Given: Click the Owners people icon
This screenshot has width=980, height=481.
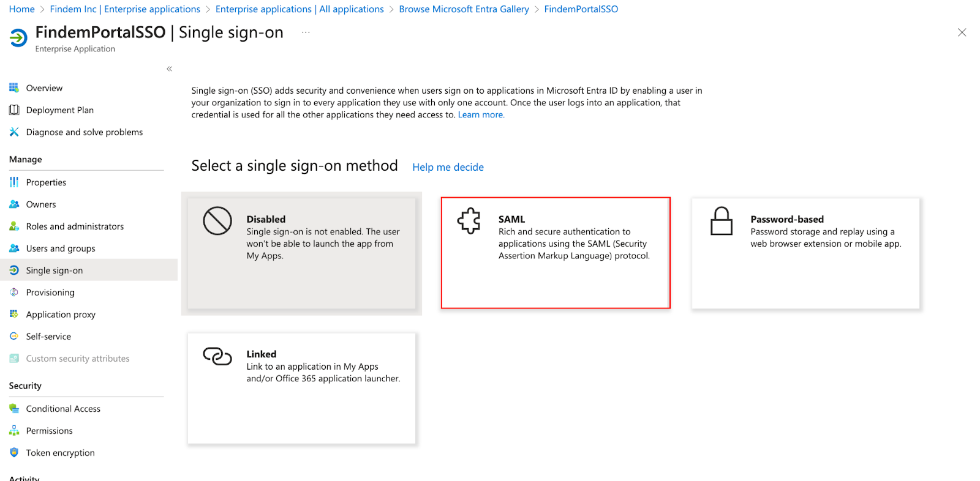Looking at the screenshot, I should click(x=14, y=204).
